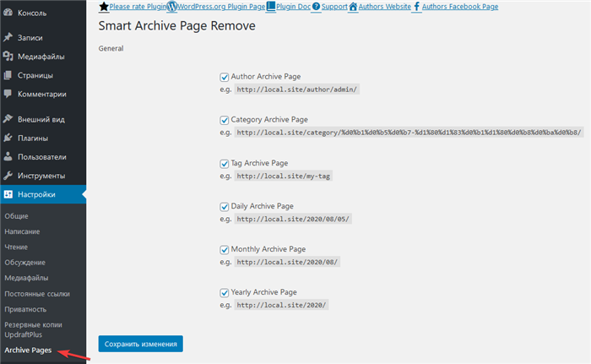Viewport: 591px width, 364px height.
Task: Click the category example URL
Action: [x=409, y=133]
